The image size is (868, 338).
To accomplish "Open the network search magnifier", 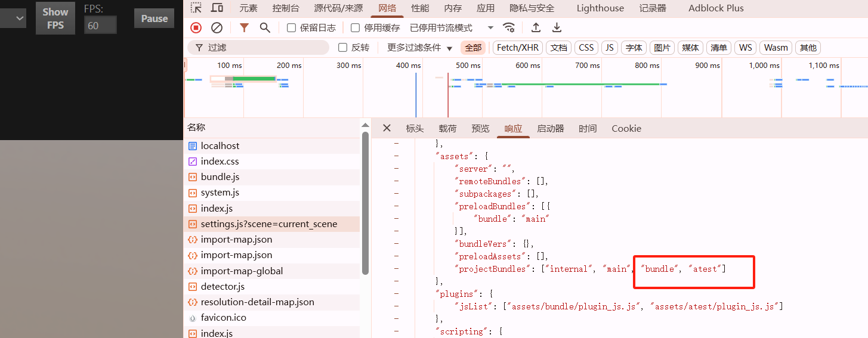I will 265,27.
